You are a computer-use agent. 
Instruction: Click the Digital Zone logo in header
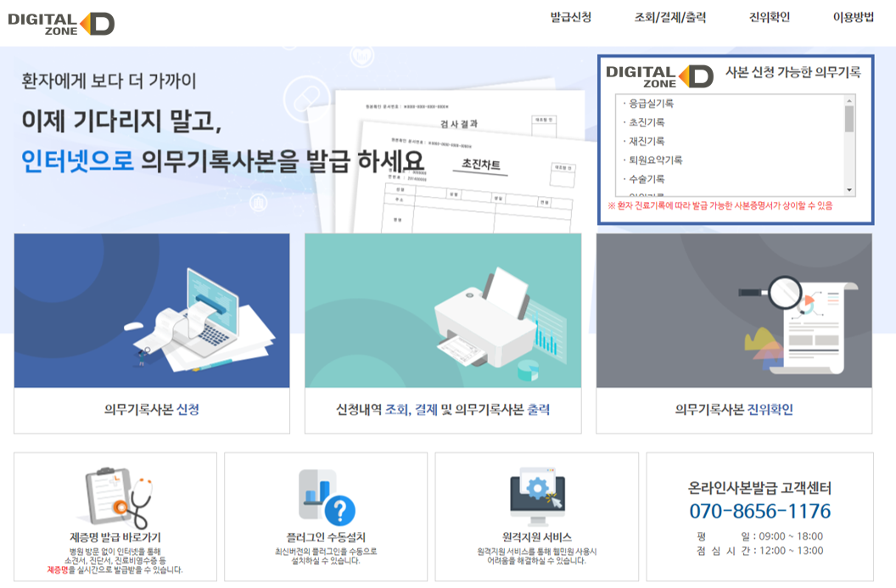[x=61, y=23]
